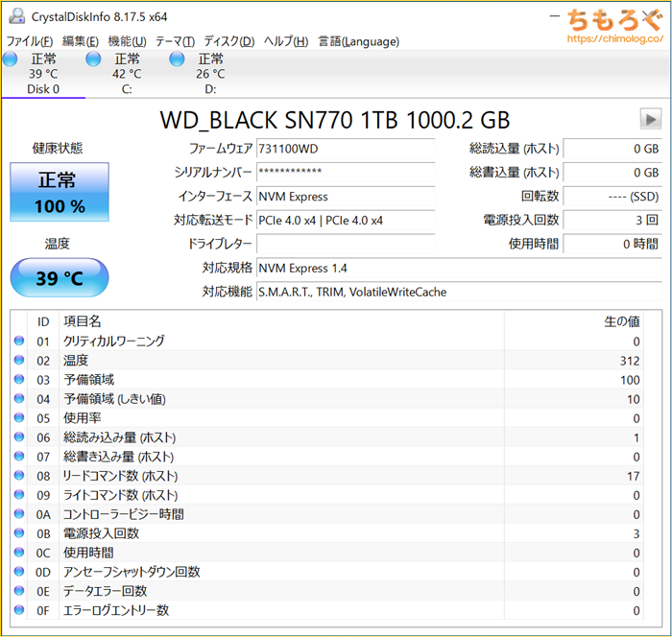Click status dot for 05 使用率
672x637 pixels.
[x=19, y=417]
